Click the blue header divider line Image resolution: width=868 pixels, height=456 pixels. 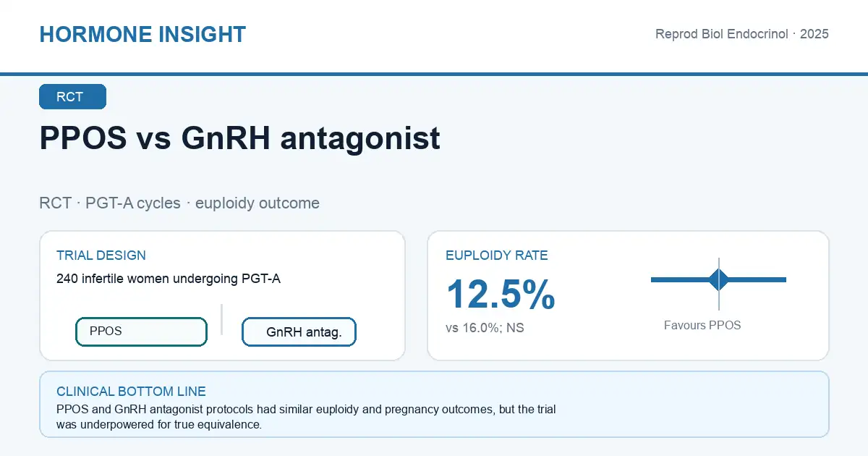(434, 74)
